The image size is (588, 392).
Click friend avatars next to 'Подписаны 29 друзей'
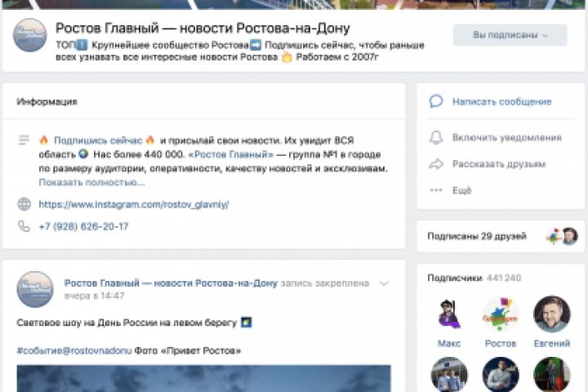[562, 236]
